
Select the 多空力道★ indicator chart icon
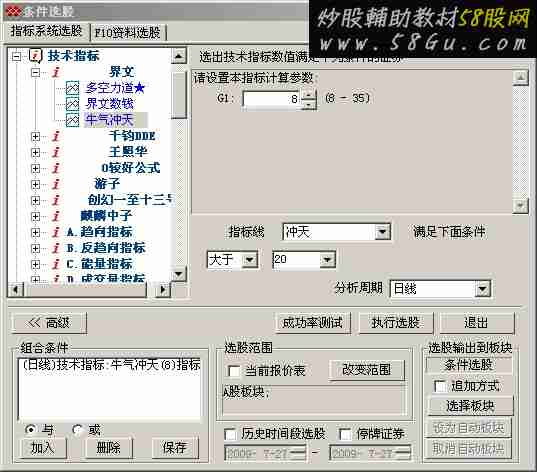click(72, 88)
